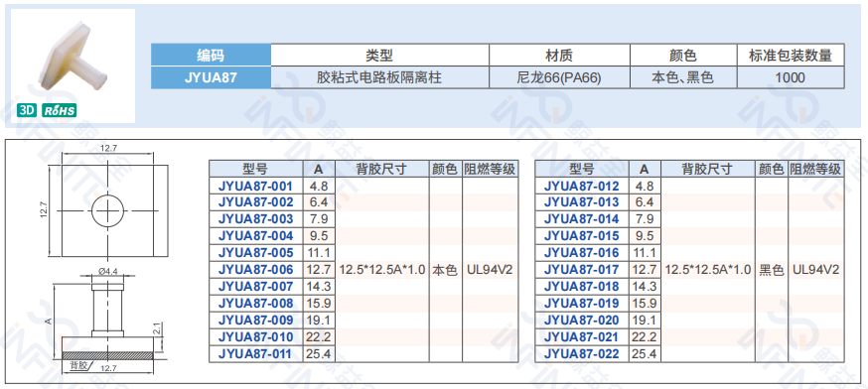The height and width of the screenshot is (389, 868).
Task: Click the JYUA87 code cell
Action: [211, 77]
